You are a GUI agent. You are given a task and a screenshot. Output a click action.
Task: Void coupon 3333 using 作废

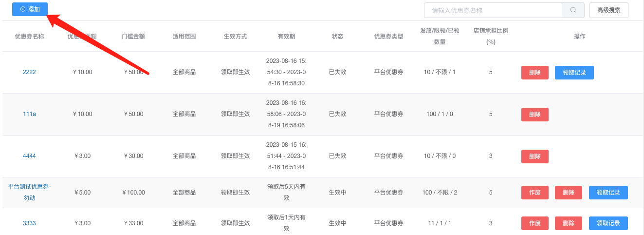(534, 223)
